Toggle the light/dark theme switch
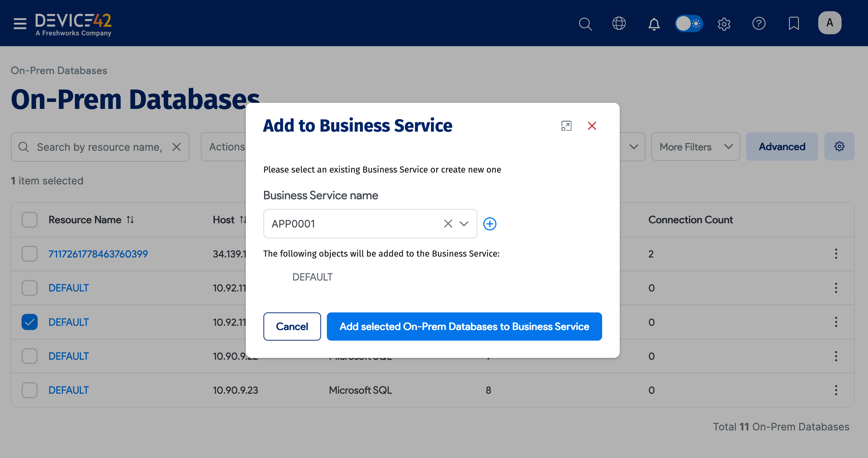This screenshot has width=868, height=458. coord(689,24)
